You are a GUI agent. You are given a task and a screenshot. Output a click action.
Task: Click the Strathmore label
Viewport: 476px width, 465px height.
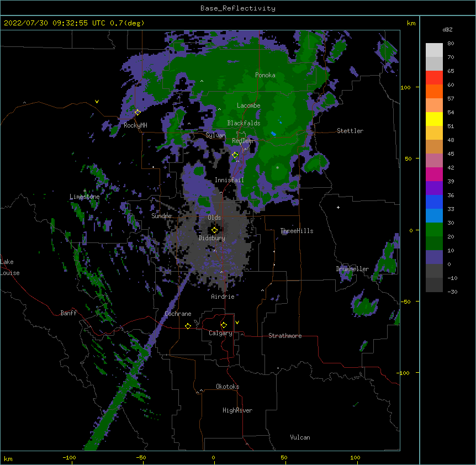click(x=285, y=336)
